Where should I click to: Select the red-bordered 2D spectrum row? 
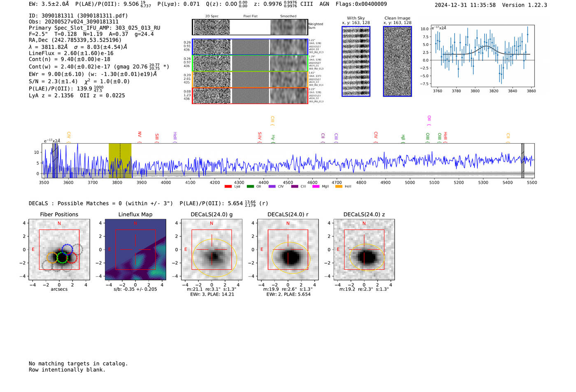(x=250, y=96)
